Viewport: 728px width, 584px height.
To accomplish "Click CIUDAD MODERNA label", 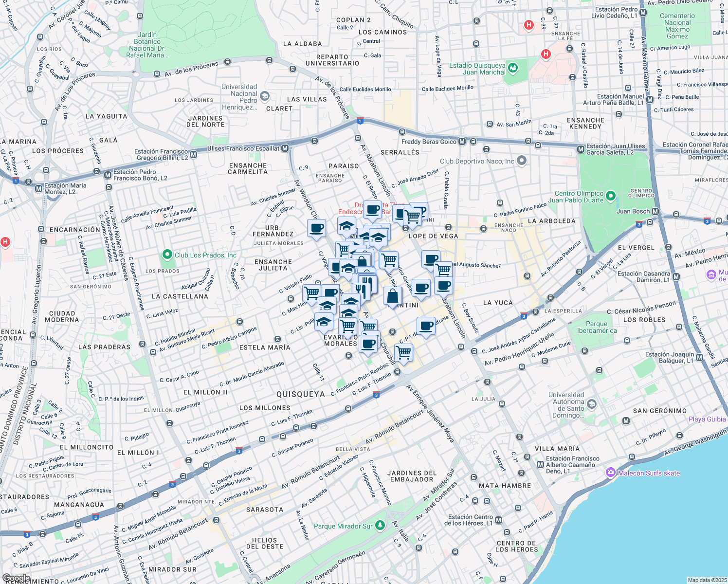I will coord(62,316).
